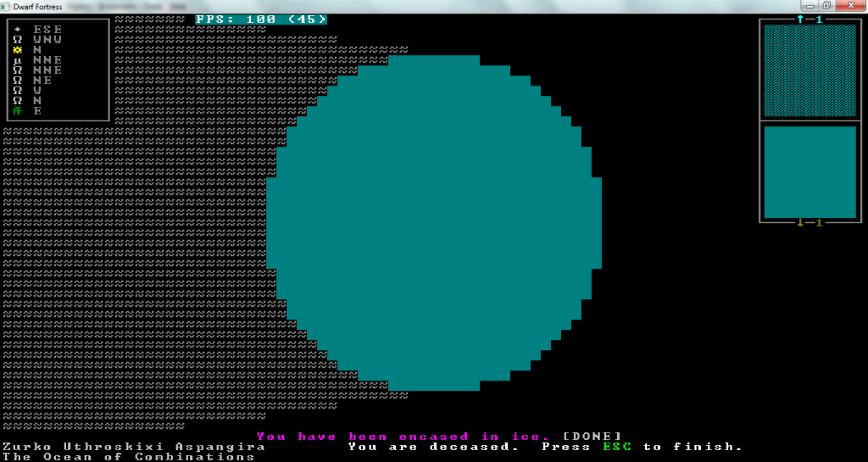Click the green Æ symbol marked E
This screenshot has height=462, width=868.
pos(18,111)
